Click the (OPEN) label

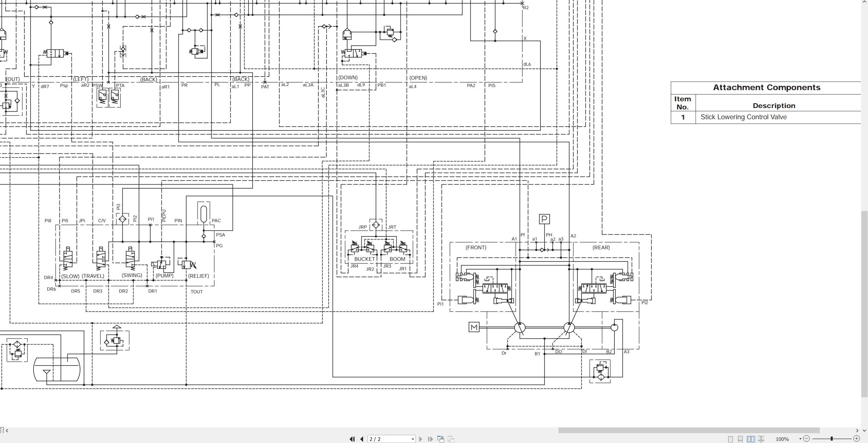pos(418,78)
